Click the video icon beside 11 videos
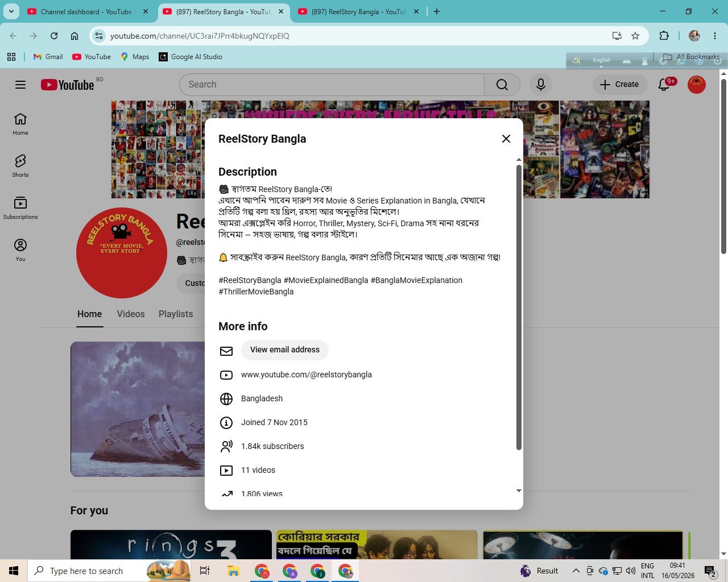This screenshot has width=728, height=582. (x=226, y=471)
